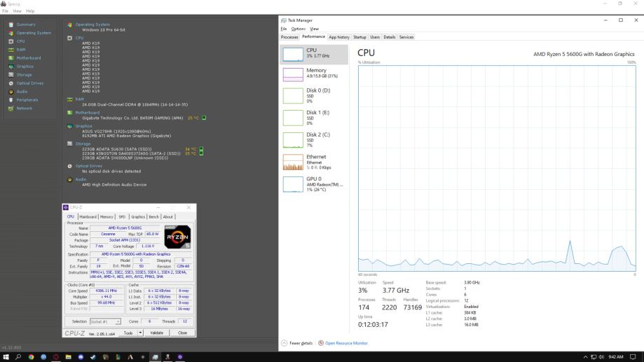
Task: Collapse details with the Fewer details arrow
Action: [285, 343]
